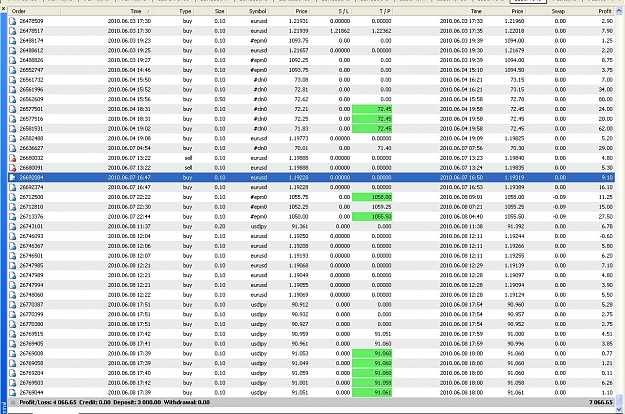Click the buy icon for order 26746367
Screen dimensions: 625x414
click(13, 246)
